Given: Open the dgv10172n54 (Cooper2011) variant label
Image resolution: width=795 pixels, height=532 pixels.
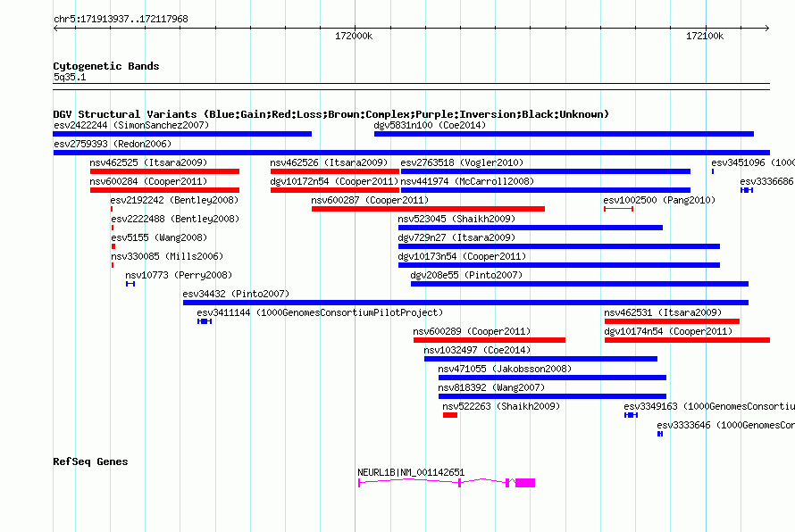Looking at the screenshot, I should (x=335, y=181).
